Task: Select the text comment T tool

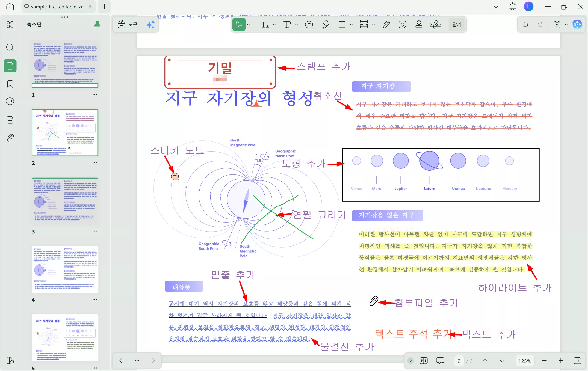Action: (x=287, y=25)
